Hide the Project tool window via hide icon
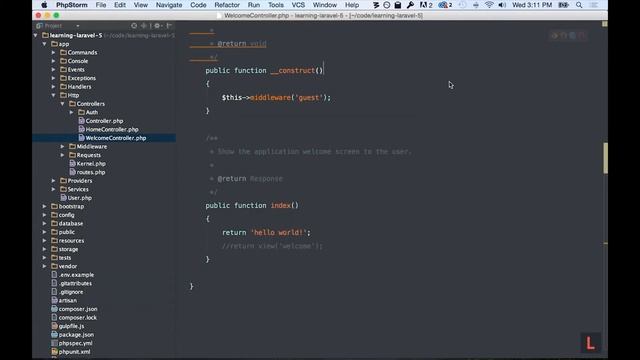The width and height of the screenshot is (640, 360). pos(169,26)
